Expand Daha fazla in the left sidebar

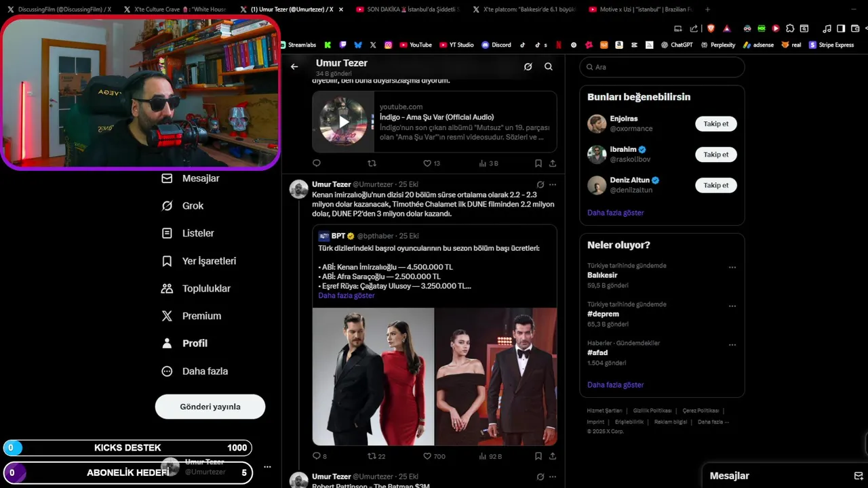195,371
